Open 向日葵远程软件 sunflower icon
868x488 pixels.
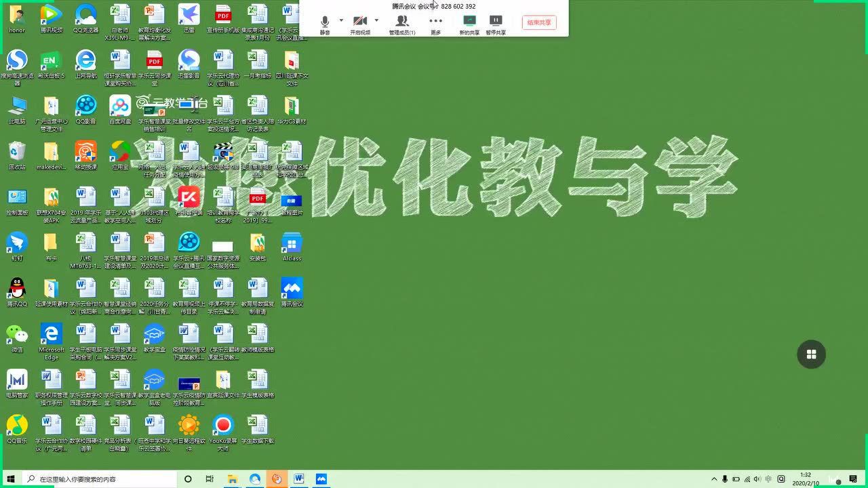(189, 432)
